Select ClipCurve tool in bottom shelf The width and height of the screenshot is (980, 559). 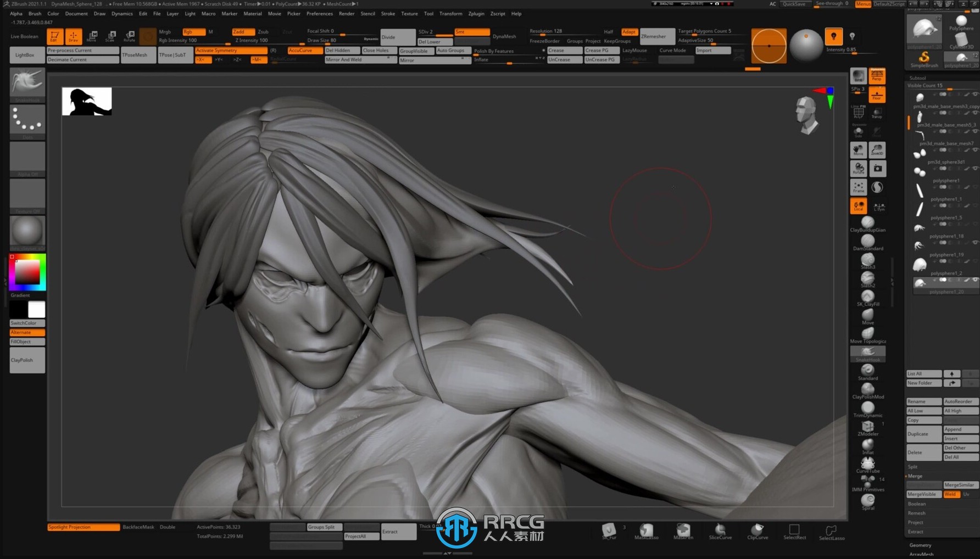click(x=757, y=532)
